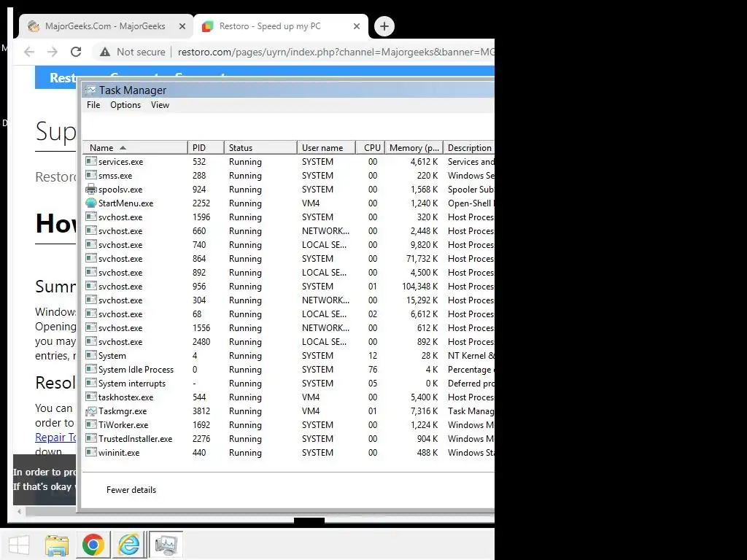Click Task Manager taskbar icon

tap(166, 544)
